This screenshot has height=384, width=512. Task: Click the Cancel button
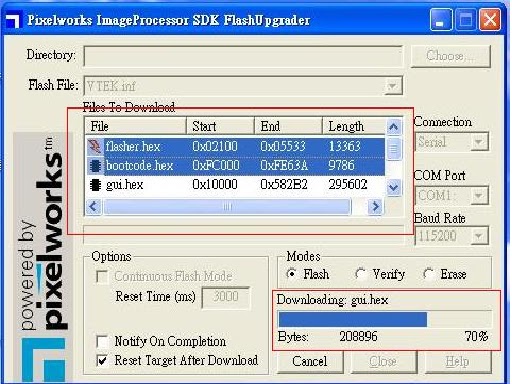pyautogui.click(x=310, y=361)
